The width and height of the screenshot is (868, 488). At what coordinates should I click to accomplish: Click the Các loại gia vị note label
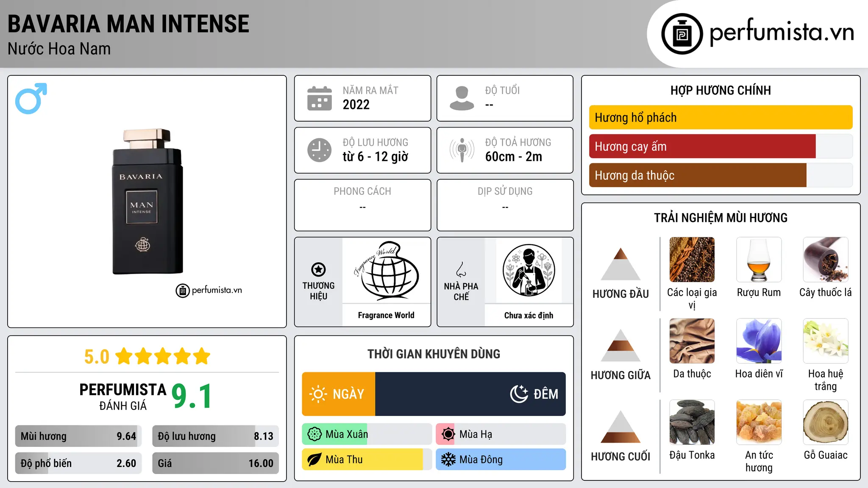click(x=692, y=299)
